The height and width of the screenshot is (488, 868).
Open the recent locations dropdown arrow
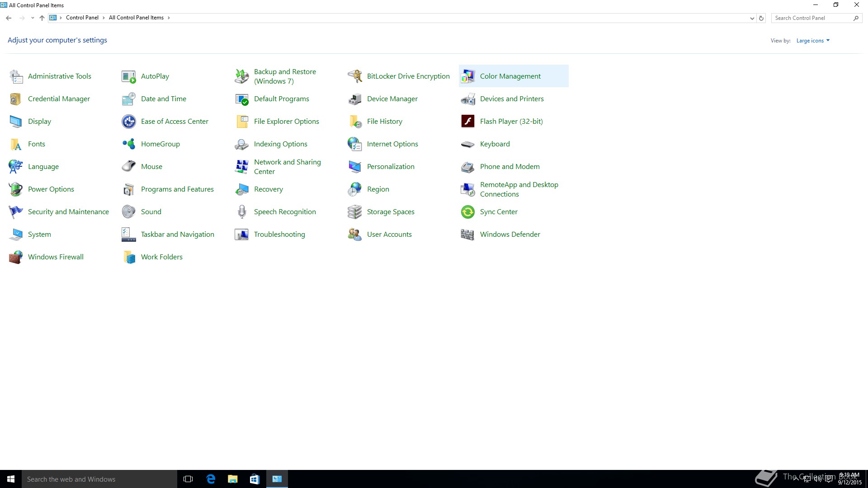click(x=33, y=18)
